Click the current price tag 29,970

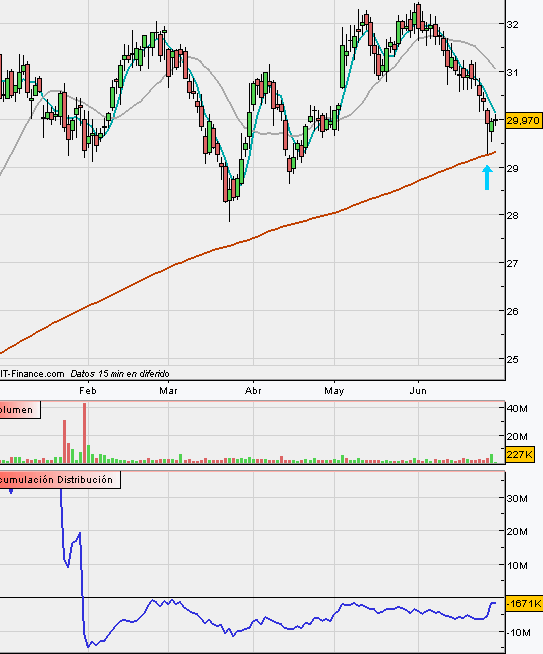(523, 121)
